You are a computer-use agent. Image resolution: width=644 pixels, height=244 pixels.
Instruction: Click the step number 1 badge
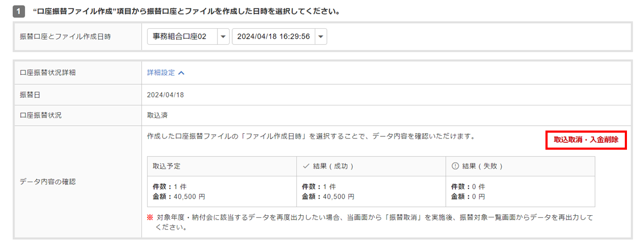pos(19,11)
